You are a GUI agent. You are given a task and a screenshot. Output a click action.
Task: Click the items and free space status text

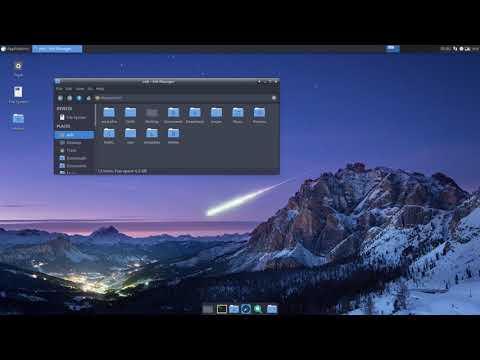tap(122, 171)
